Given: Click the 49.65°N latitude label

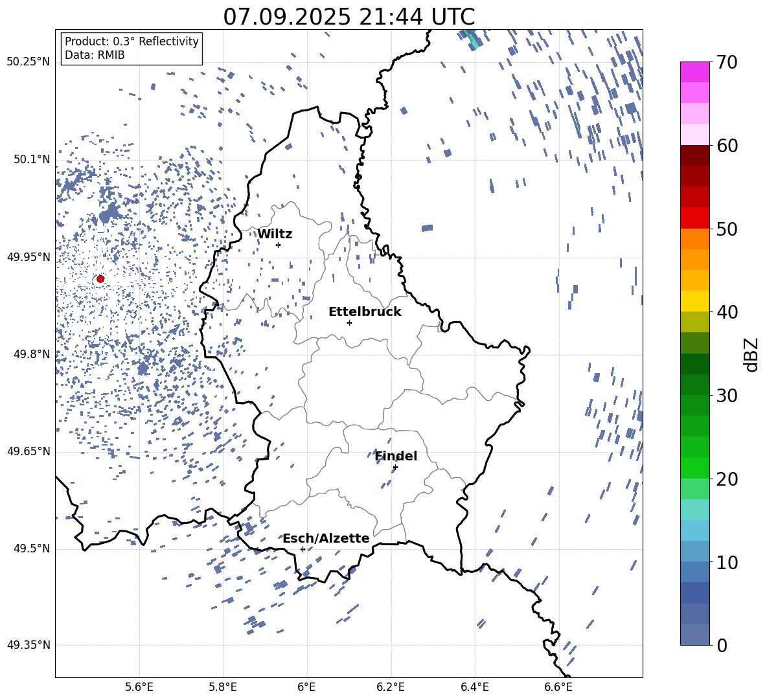Looking at the screenshot, I should (29, 451).
